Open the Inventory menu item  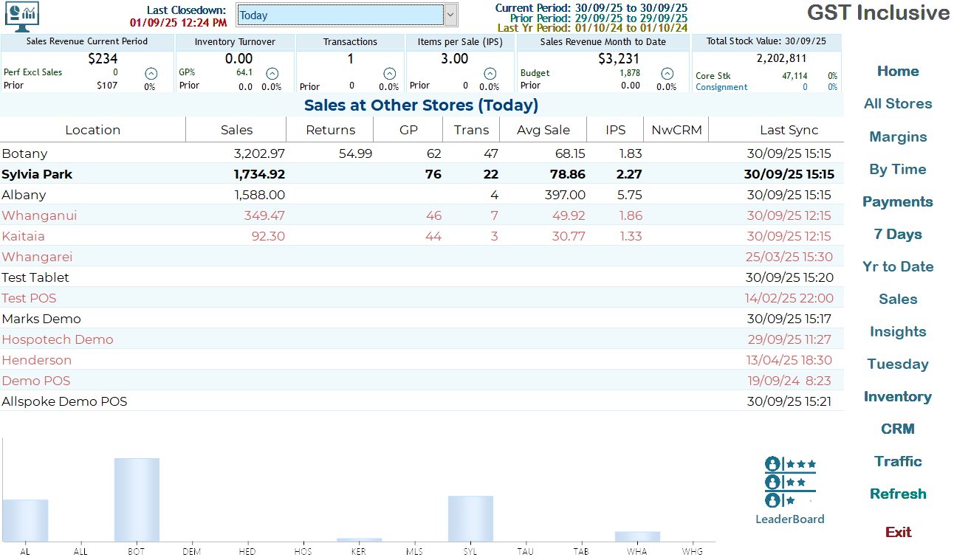point(898,396)
